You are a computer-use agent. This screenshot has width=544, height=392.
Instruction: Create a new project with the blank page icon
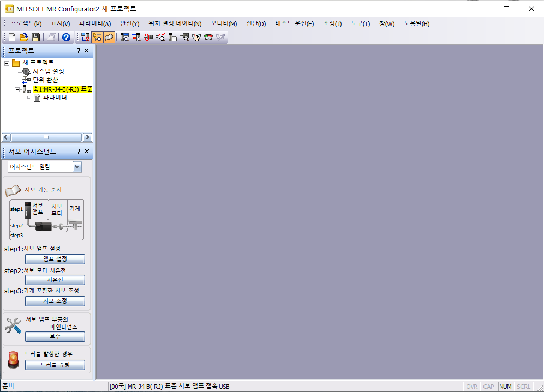coord(12,37)
